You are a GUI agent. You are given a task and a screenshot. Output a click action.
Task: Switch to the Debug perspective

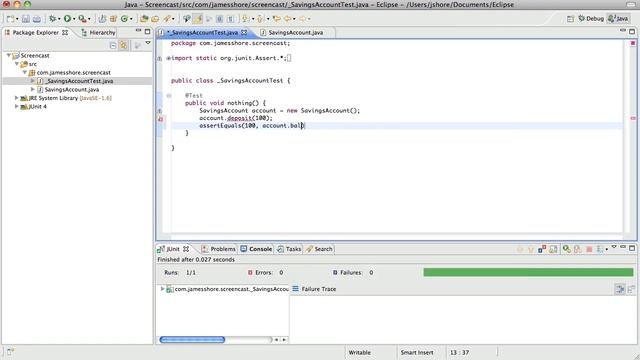(591, 19)
